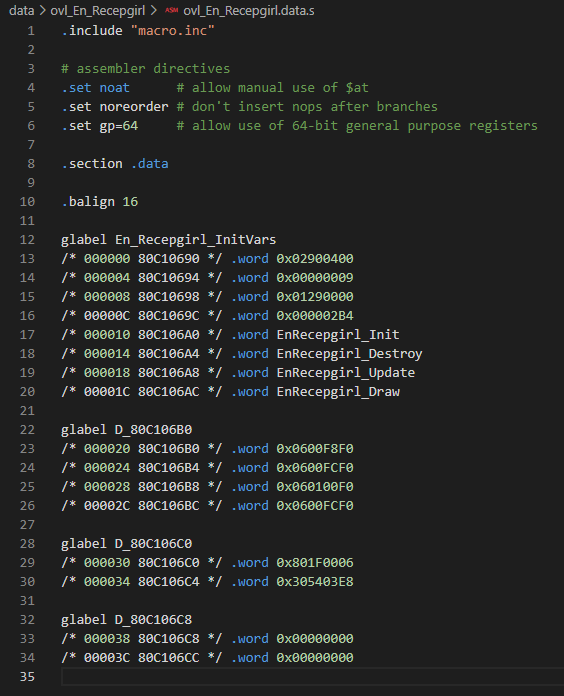
Task: Click the D_80C106B0 glabel name
Action: (154, 430)
